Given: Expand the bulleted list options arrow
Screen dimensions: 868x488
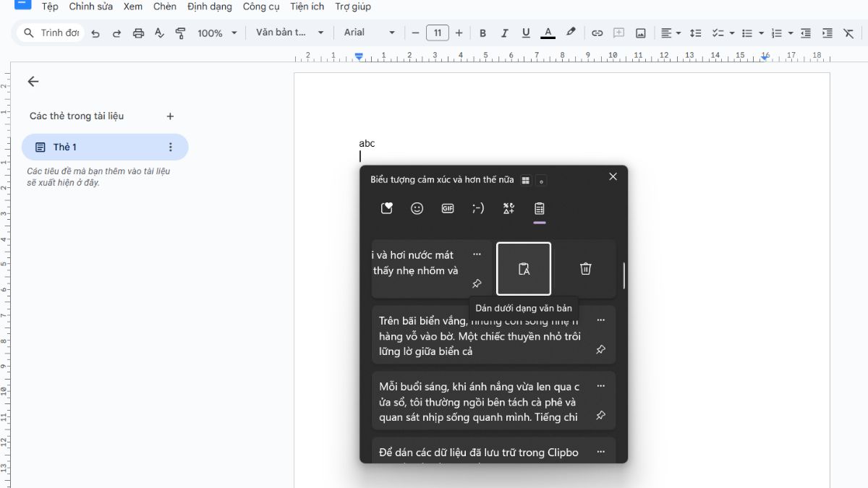Looking at the screenshot, I should coord(761,33).
